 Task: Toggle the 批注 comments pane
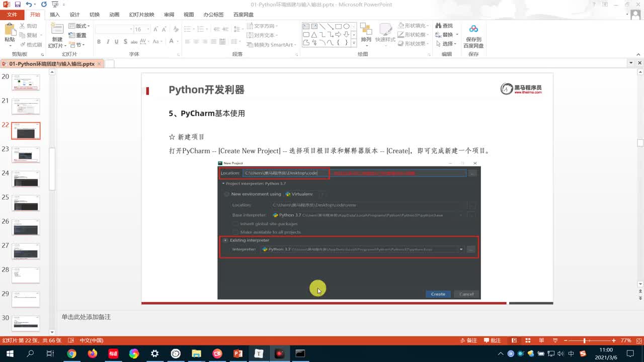click(492, 340)
